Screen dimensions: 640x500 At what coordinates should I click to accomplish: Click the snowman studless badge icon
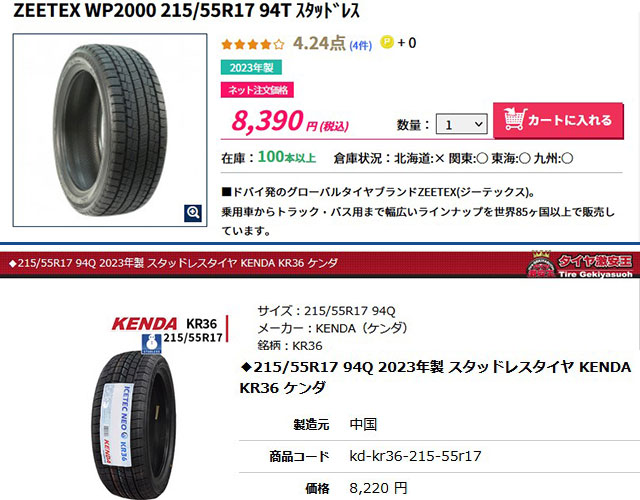(151, 344)
